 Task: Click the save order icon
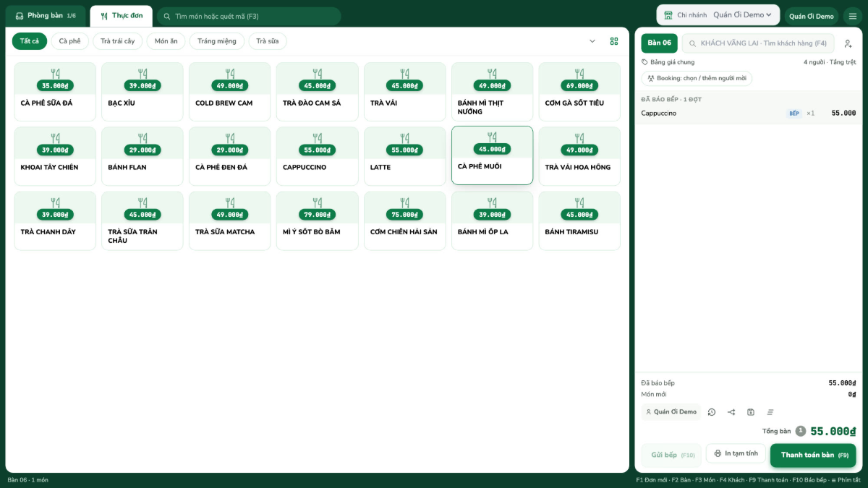coord(751,412)
